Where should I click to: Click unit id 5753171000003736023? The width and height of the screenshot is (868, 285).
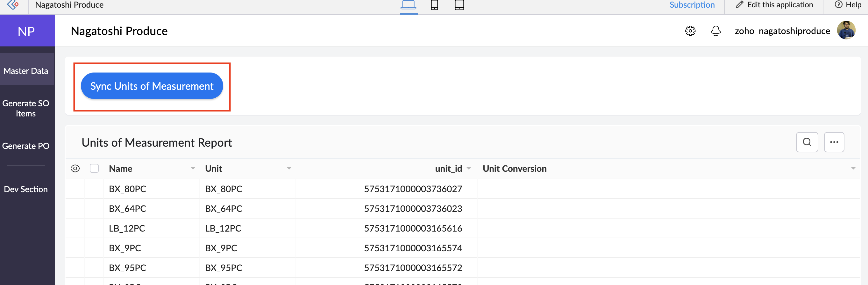413,209
